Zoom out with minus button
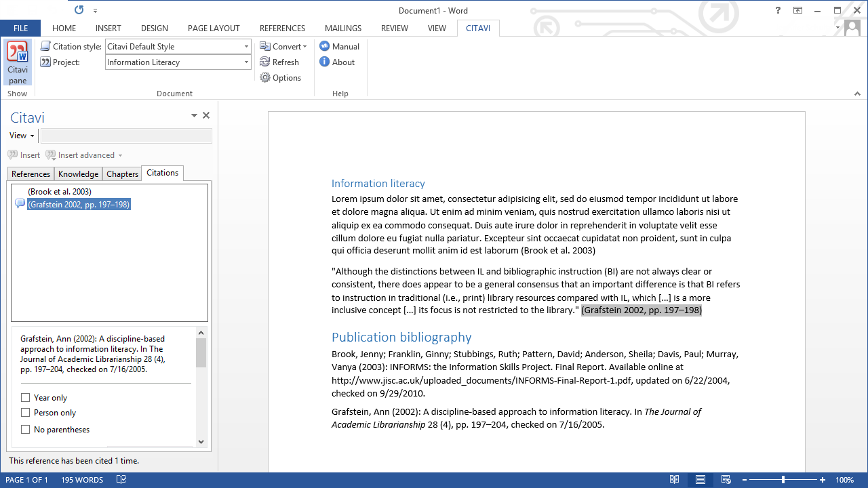868x488 pixels. point(744,480)
